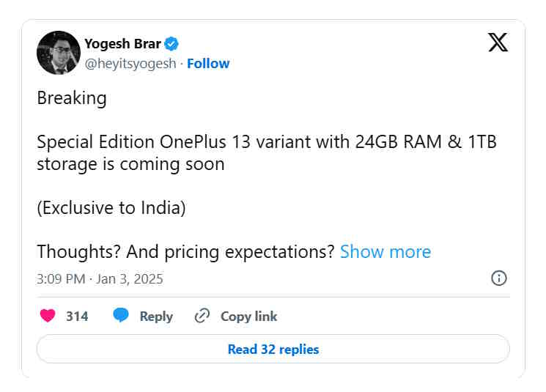Follow the heyitsyogesh account
The height and width of the screenshot is (392, 546).
tap(208, 63)
